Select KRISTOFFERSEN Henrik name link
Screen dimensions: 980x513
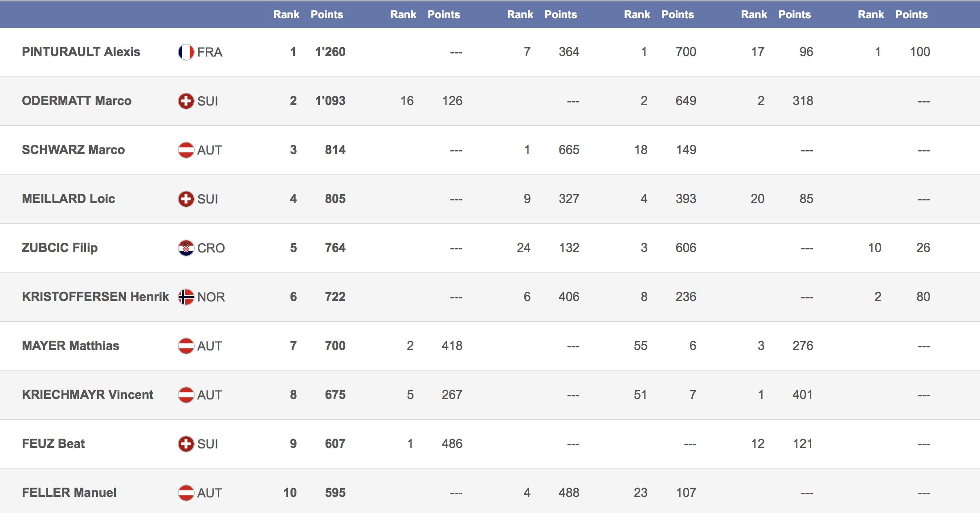click(x=95, y=297)
